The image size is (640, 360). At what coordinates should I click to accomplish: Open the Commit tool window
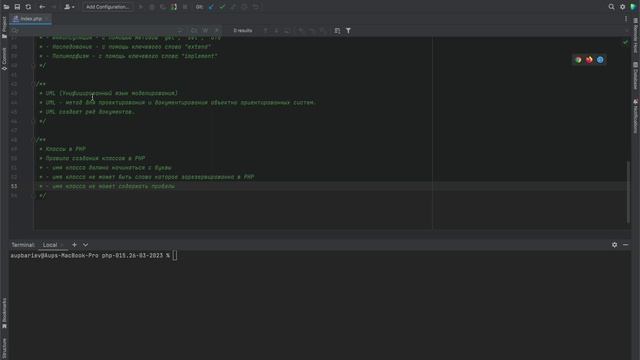[4, 59]
